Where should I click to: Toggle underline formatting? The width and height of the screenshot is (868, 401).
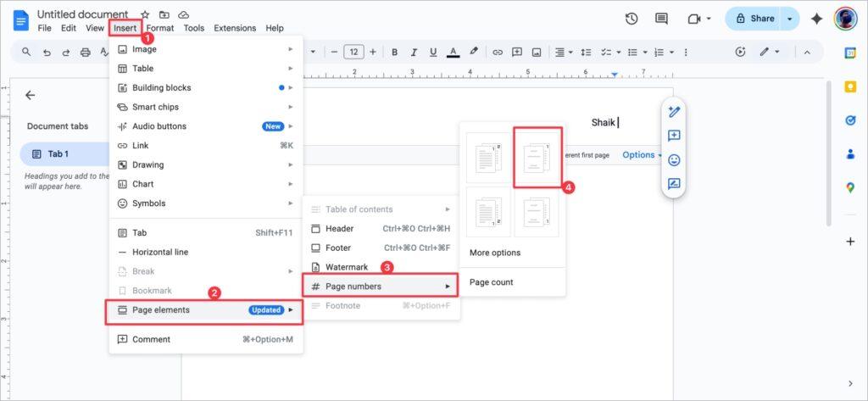click(x=433, y=52)
